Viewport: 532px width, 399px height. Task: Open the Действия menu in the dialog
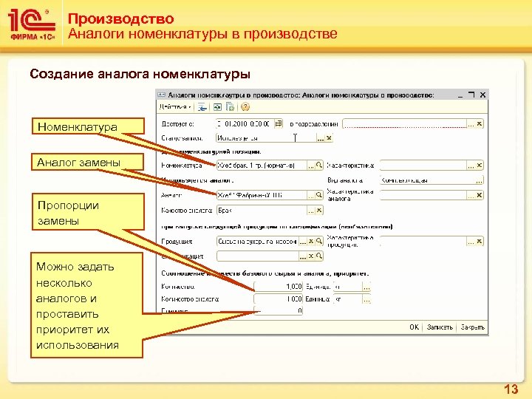pyautogui.click(x=174, y=107)
